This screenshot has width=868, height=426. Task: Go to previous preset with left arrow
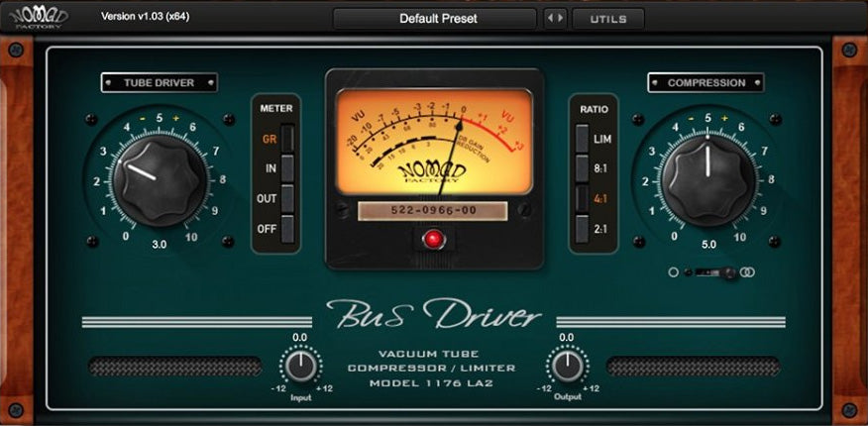(551, 19)
